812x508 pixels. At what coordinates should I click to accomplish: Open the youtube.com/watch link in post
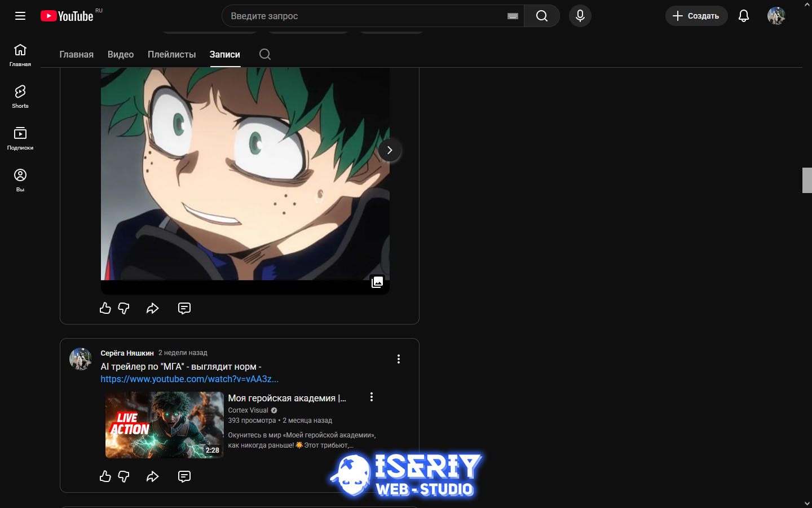189,379
